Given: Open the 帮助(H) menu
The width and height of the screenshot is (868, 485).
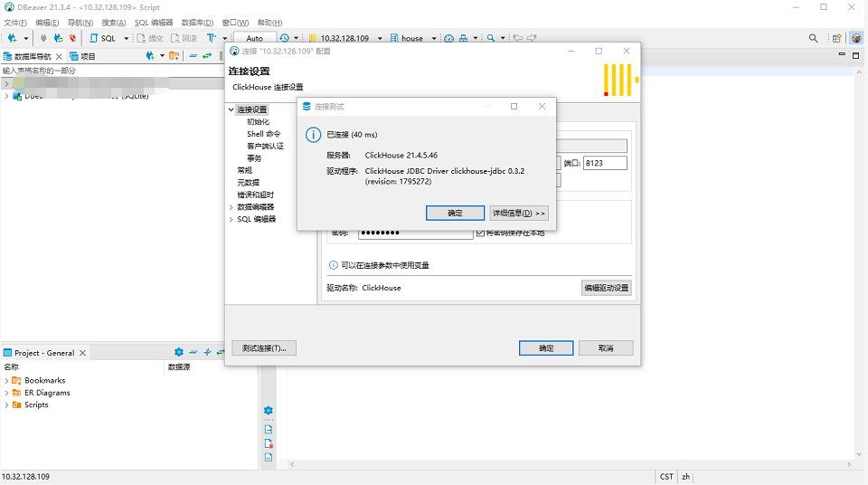Looking at the screenshot, I should click(269, 23).
